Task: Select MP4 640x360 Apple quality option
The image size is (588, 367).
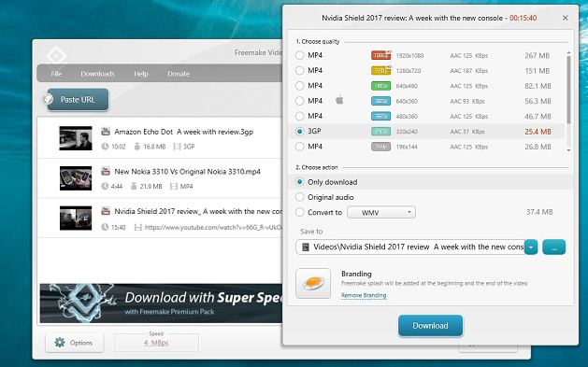Action: coord(300,101)
